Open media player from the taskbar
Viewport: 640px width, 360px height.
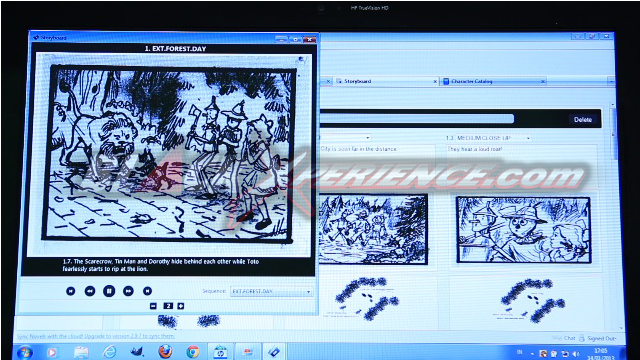tap(52, 352)
